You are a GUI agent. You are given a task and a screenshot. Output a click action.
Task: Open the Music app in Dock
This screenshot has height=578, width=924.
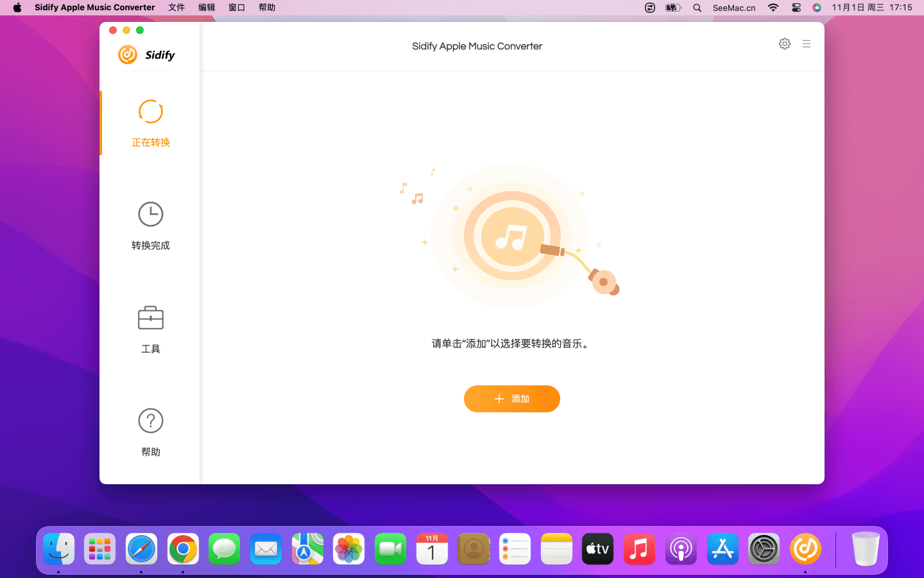[639, 549]
